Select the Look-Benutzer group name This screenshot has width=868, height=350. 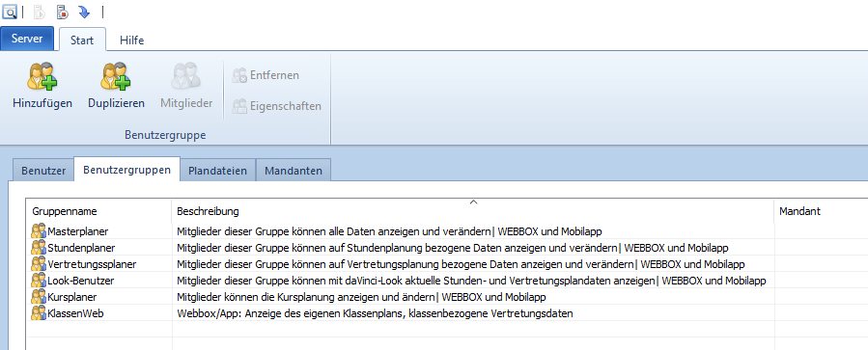click(81, 281)
